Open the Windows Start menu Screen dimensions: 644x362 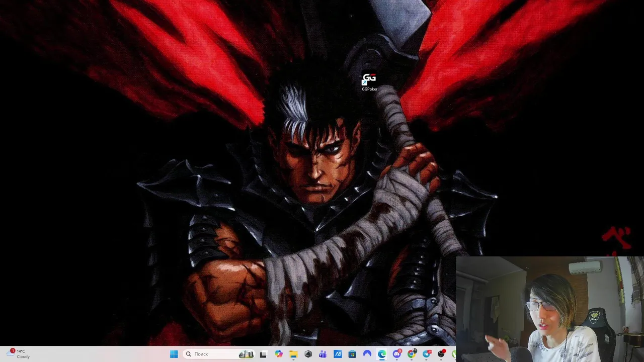click(174, 354)
